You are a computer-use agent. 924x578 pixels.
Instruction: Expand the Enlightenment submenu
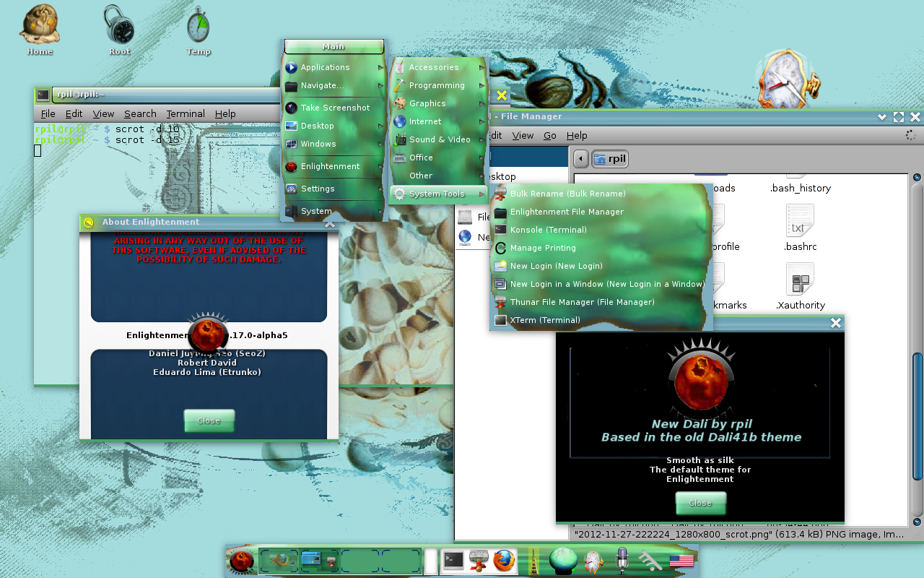click(x=334, y=166)
